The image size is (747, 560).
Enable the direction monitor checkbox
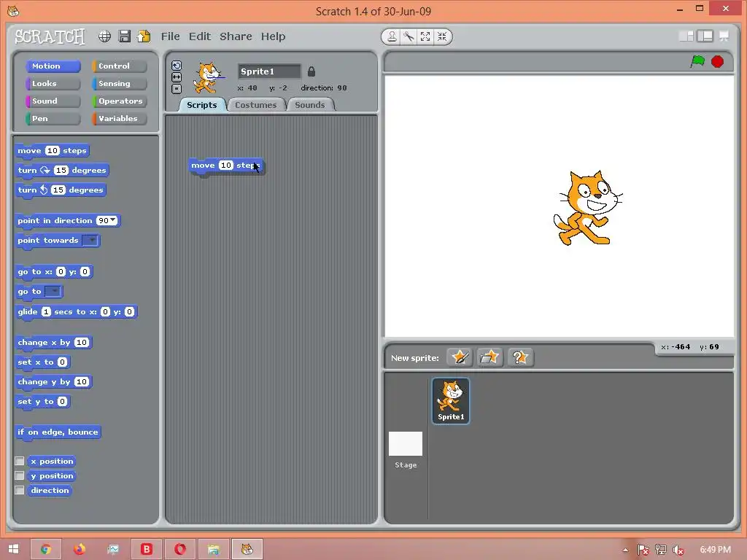pyautogui.click(x=20, y=490)
